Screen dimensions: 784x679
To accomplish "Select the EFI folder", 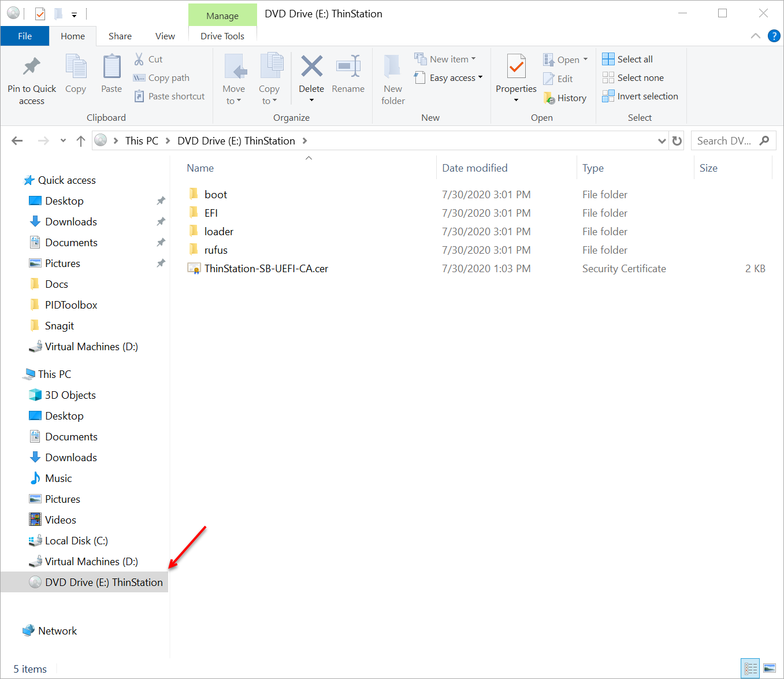I will pyautogui.click(x=211, y=213).
